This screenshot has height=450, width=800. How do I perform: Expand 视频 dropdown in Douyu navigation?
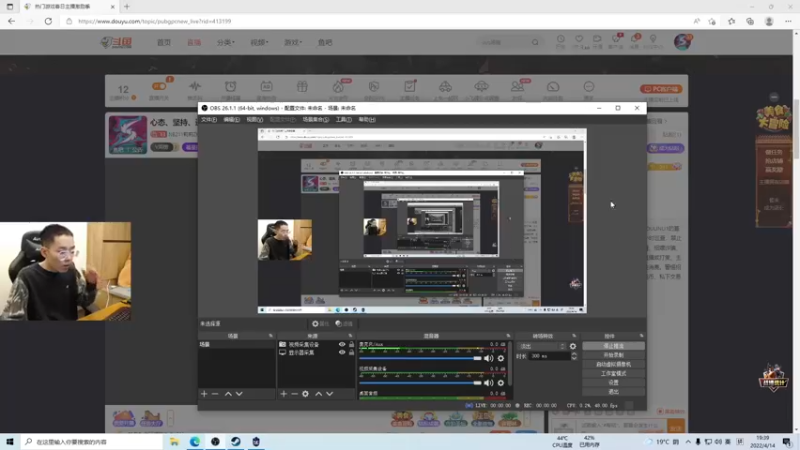pos(259,42)
